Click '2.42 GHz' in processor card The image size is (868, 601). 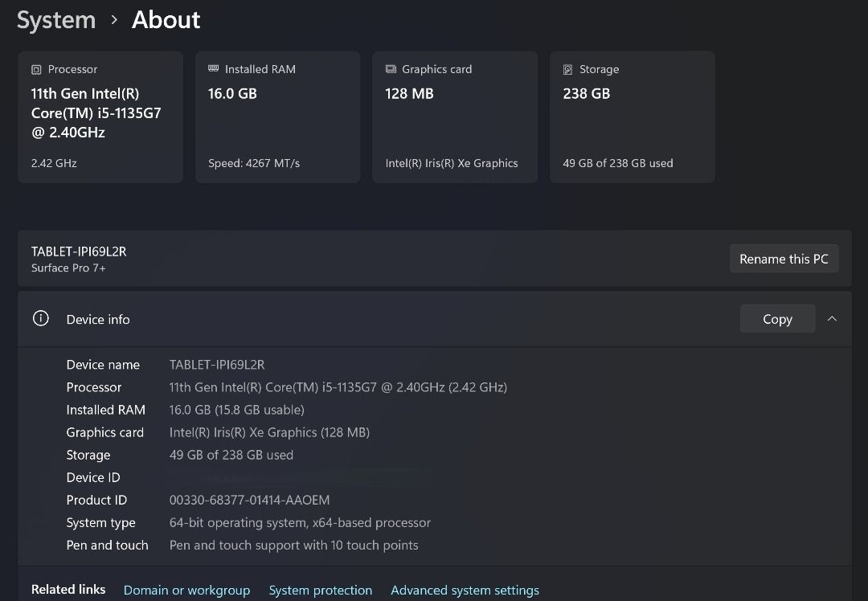tap(54, 163)
